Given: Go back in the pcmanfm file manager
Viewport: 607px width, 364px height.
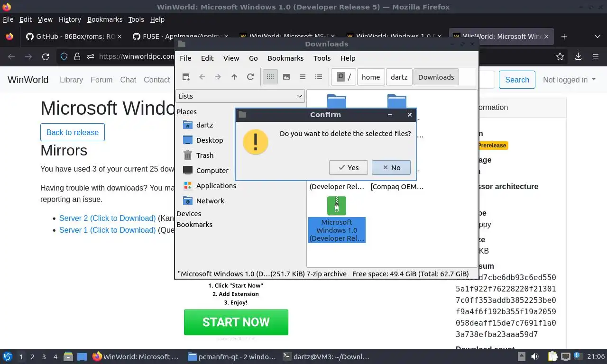Looking at the screenshot, I should click(202, 77).
